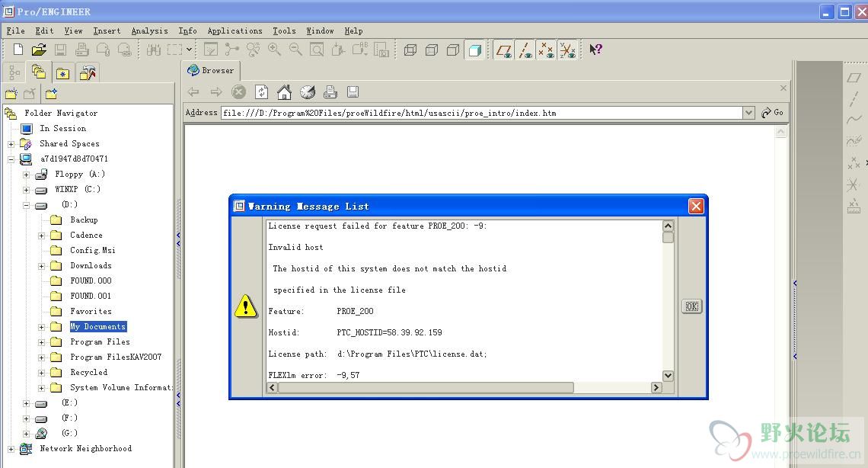Stop loading the browser page
Image resolution: width=868 pixels, height=468 pixels.
tap(238, 92)
